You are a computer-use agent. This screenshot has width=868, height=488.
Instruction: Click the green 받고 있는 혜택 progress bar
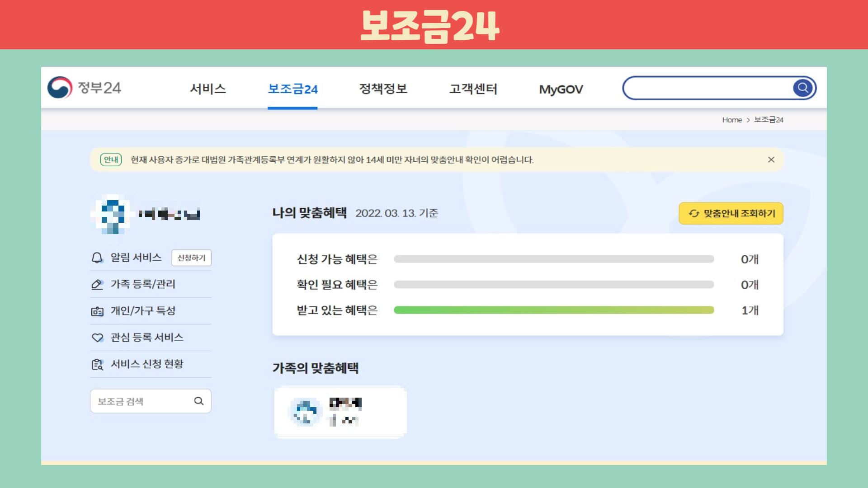[554, 310]
